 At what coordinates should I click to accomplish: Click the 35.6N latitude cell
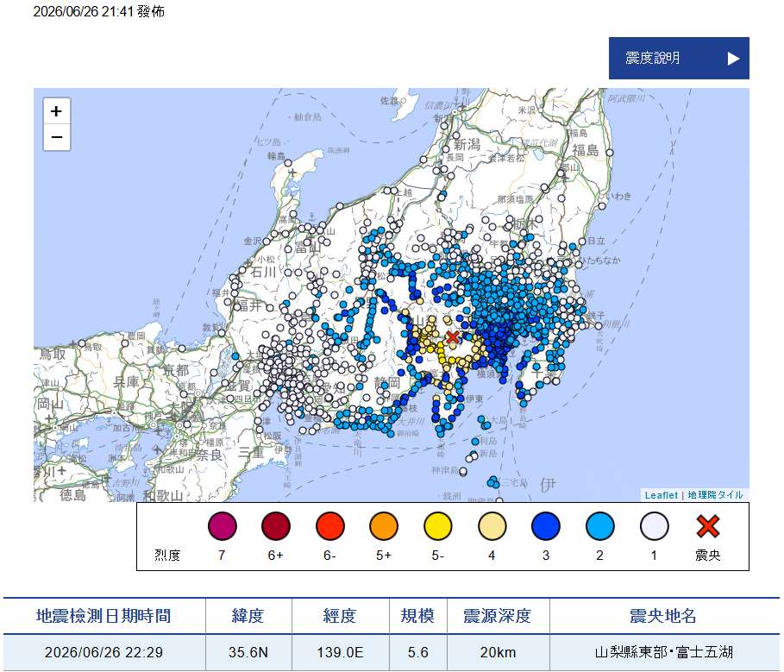[x=248, y=652]
